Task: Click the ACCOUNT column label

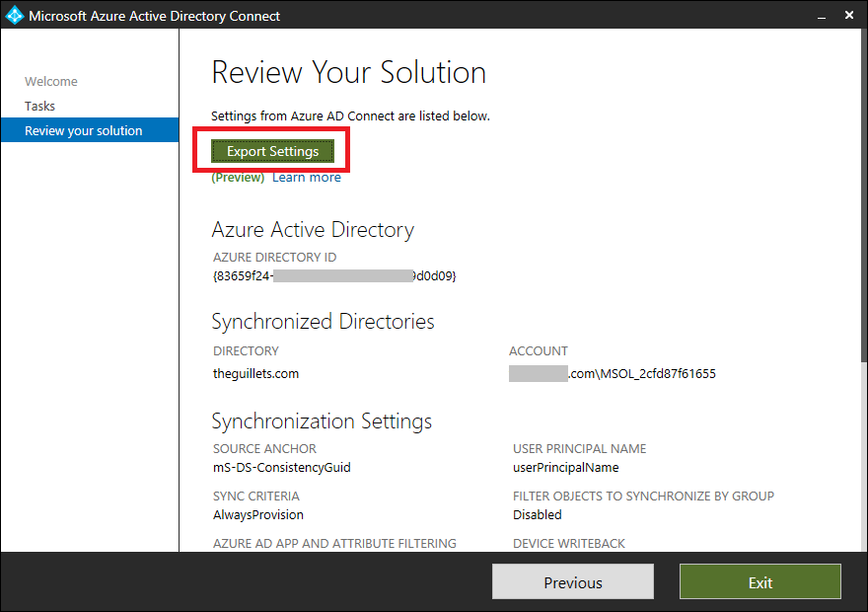Action: [x=539, y=351]
